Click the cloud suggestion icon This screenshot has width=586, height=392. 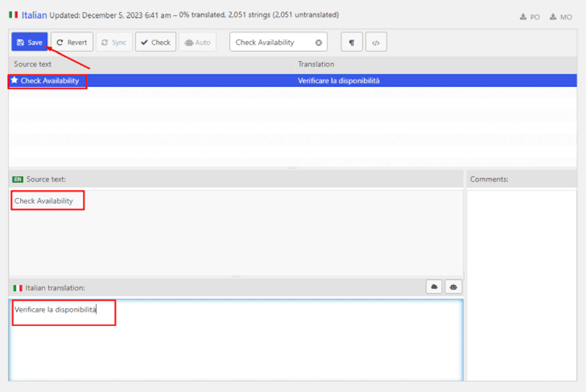click(434, 287)
